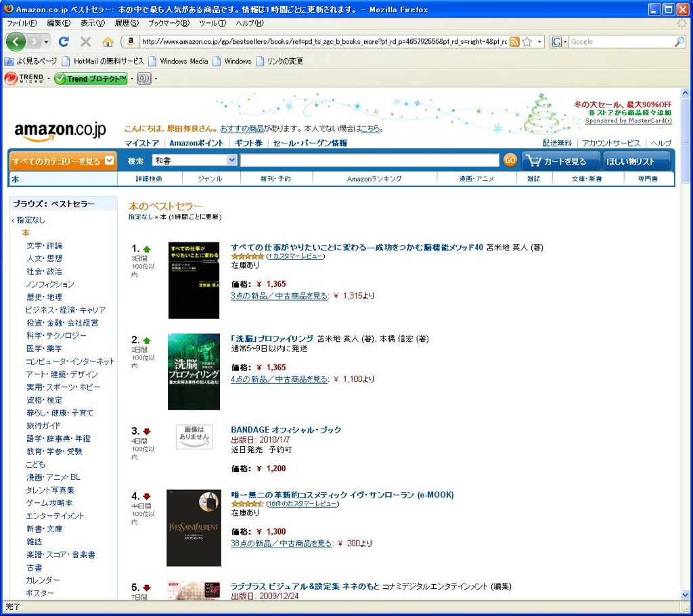Click the セール・バーゲン情報 link
The image size is (693, 616).
click(310, 143)
